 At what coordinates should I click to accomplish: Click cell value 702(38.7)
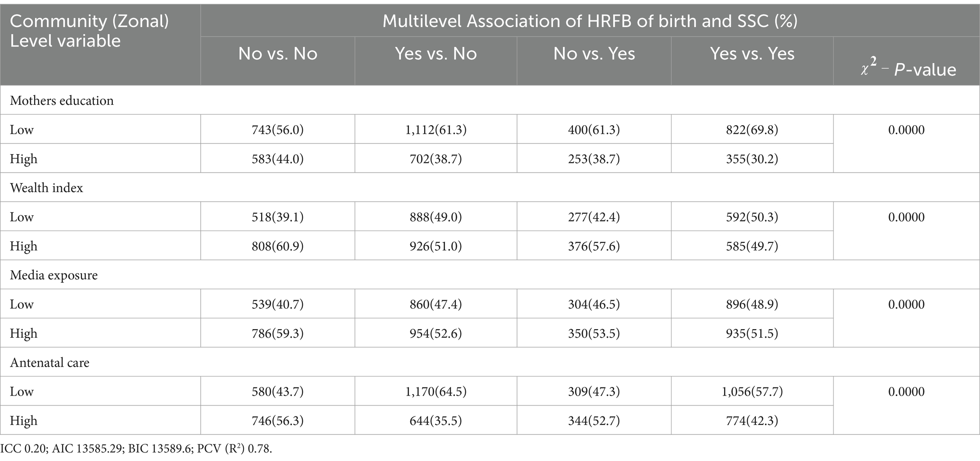coord(436,159)
